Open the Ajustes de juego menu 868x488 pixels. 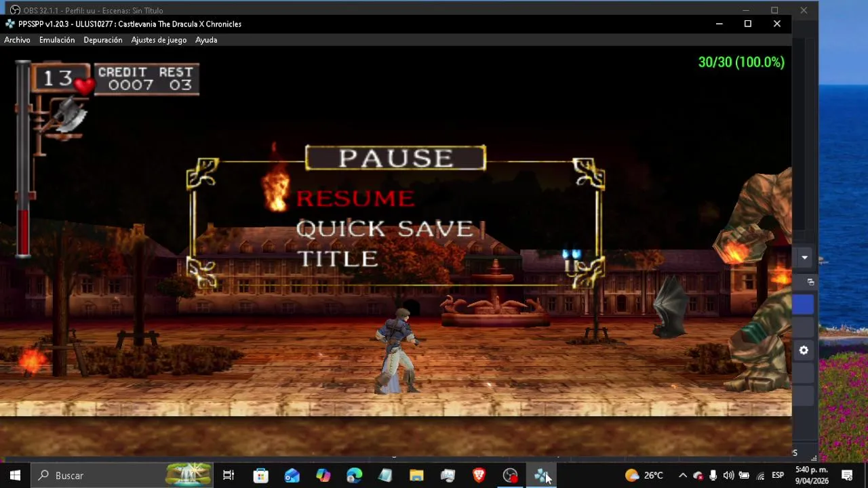pos(159,40)
